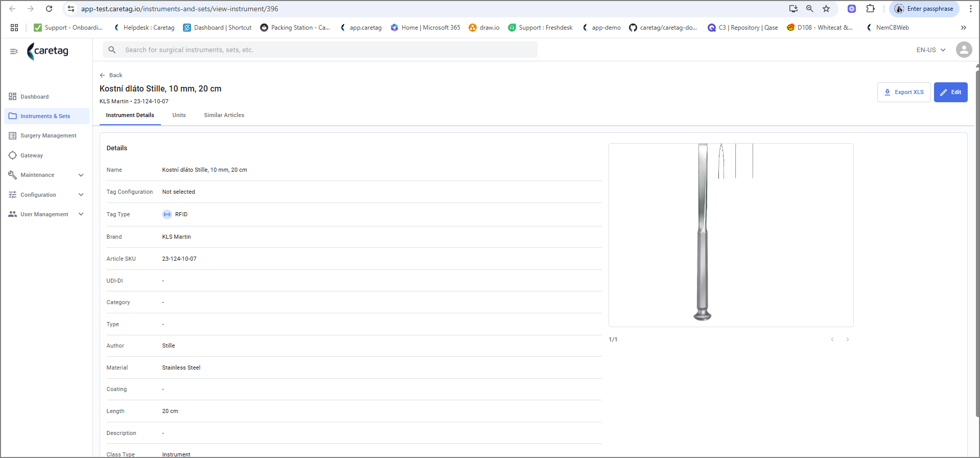The height and width of the screenshot is (458, 980).
Task: Click the browser address bar URL
Action: point(180,9)
